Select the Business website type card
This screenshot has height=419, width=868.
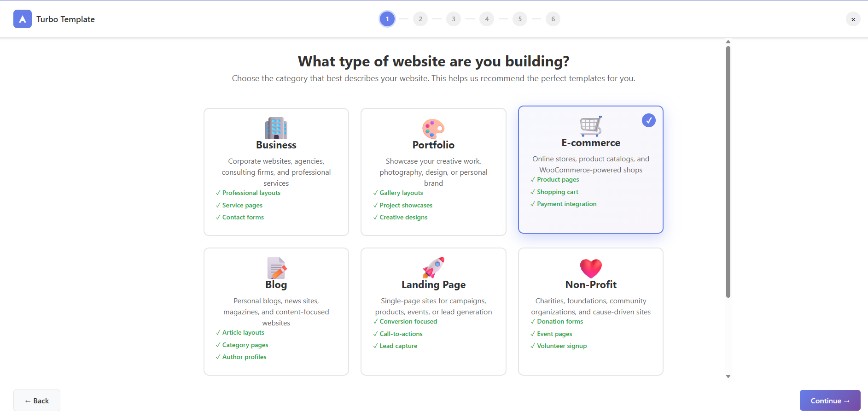pos(276,171)
